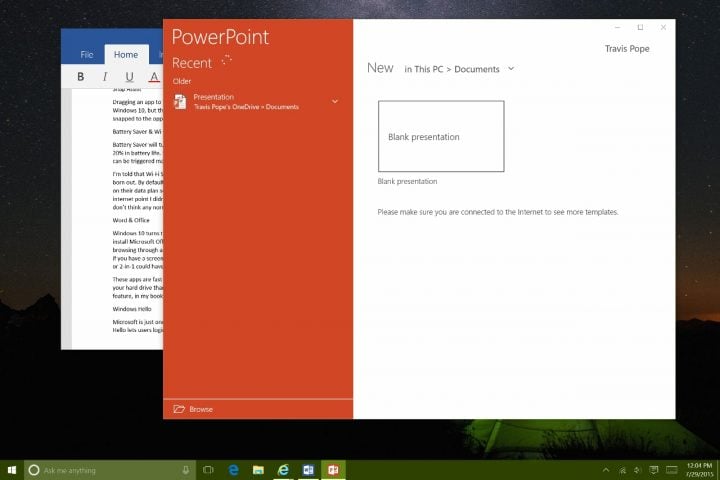Open the Action Center notifications icon

(654, 470)
